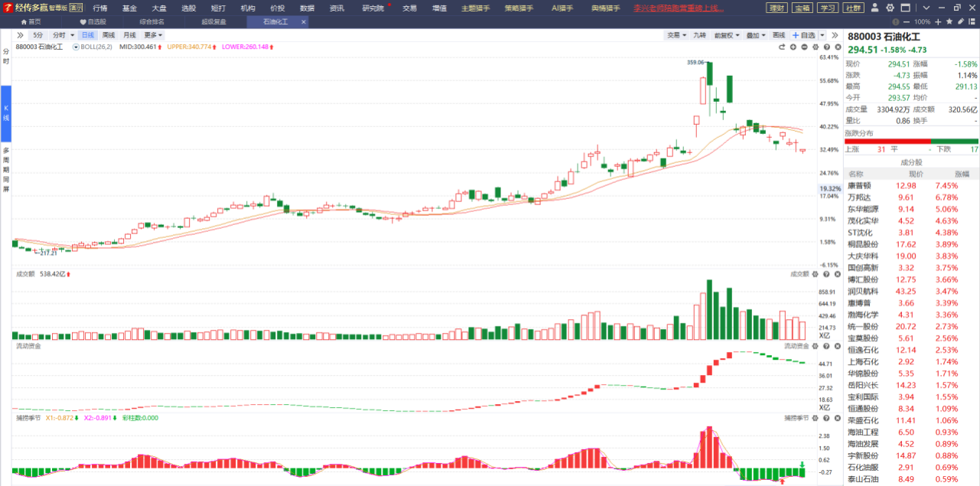Open help for the 成交额 volume panel
The height and width of the screenshot is (486, 980).
point(825,274)
